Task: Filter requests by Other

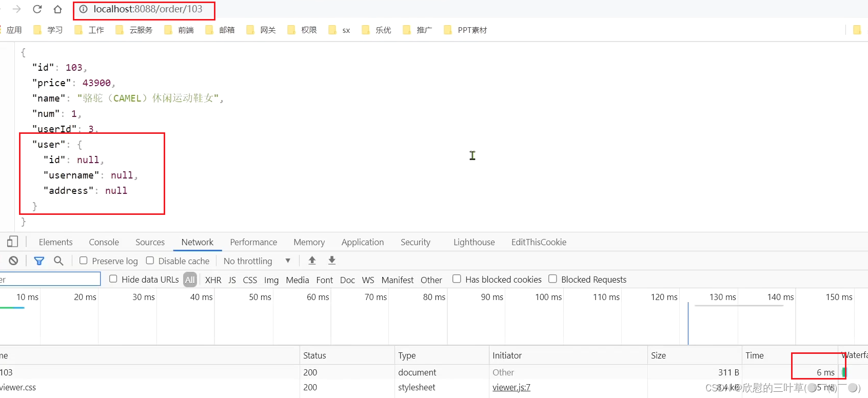Action: pyautogui.click(x=431, y=280)
